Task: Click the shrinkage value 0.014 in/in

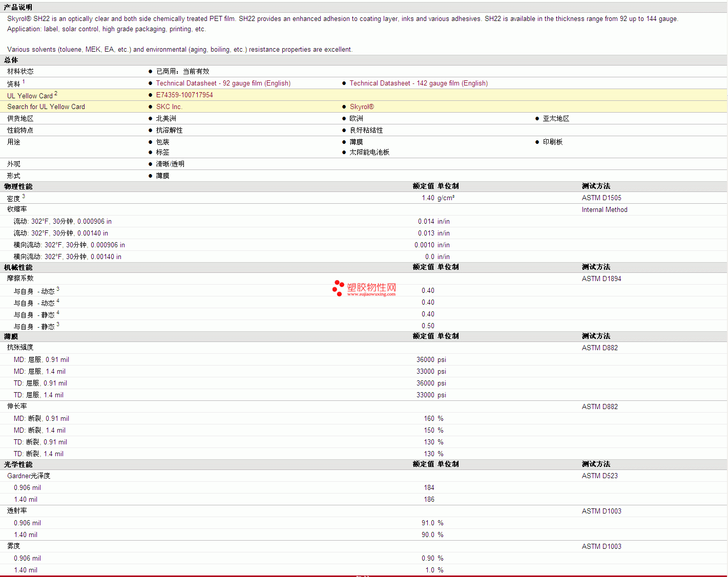Action: tap(433, 222)
